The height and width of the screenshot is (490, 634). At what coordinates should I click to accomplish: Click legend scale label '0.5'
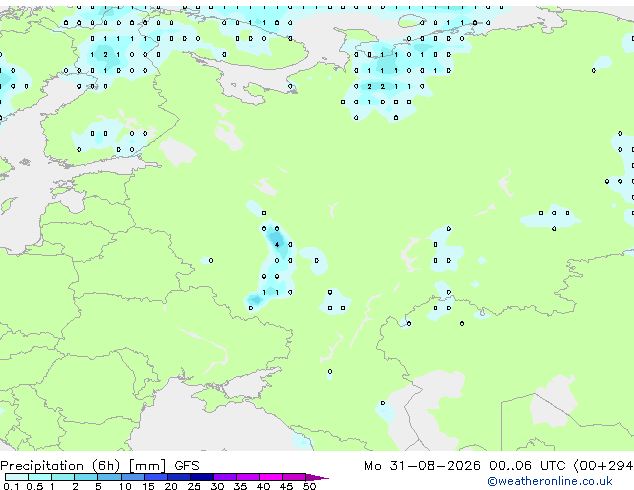[34, 486]
